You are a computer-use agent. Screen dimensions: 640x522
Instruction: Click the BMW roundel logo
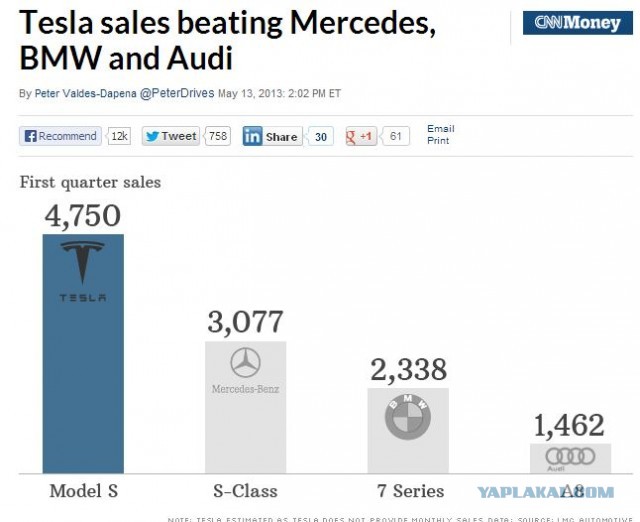coord(407,416)
